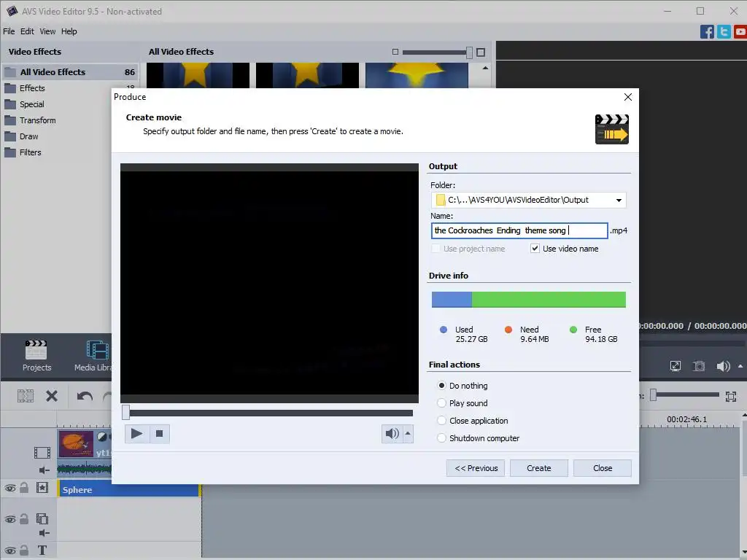Click the snapshot camera icon in preview
Screen dimensions: 747x560
[699, 366]
